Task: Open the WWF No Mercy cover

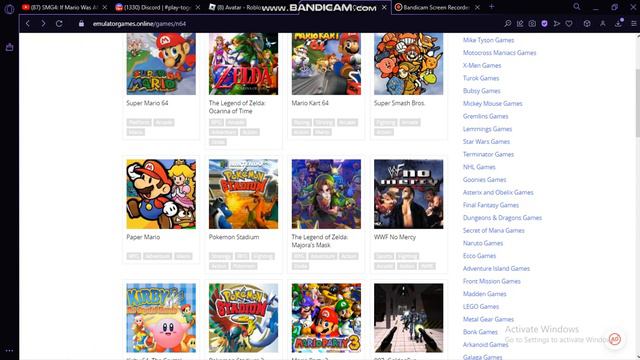Action: [409, 194]
